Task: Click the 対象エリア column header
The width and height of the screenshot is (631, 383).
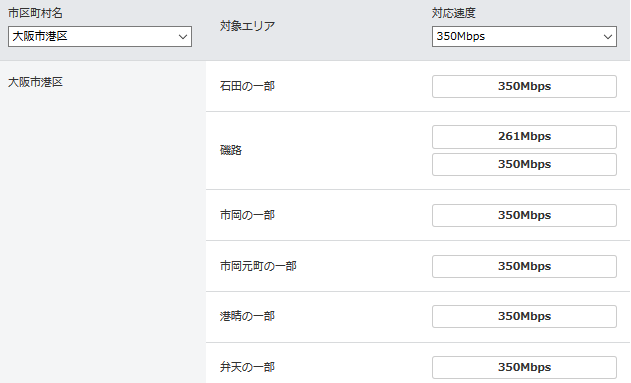Action: [x=247, y=26]
